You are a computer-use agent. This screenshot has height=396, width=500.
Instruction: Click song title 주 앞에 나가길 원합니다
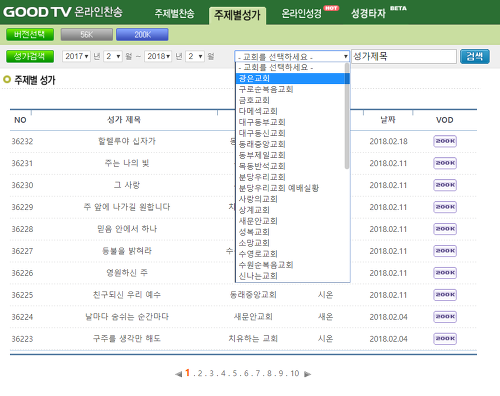point(127,207)
